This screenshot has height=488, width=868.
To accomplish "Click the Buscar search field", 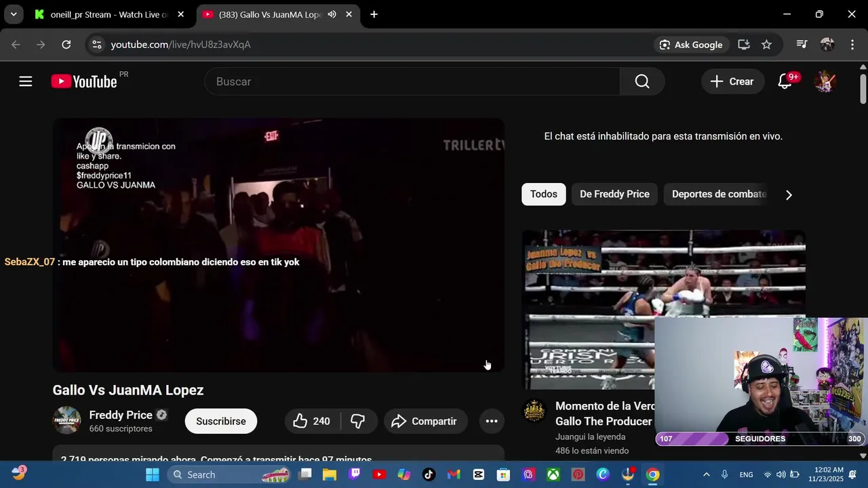I will [412, 81].
